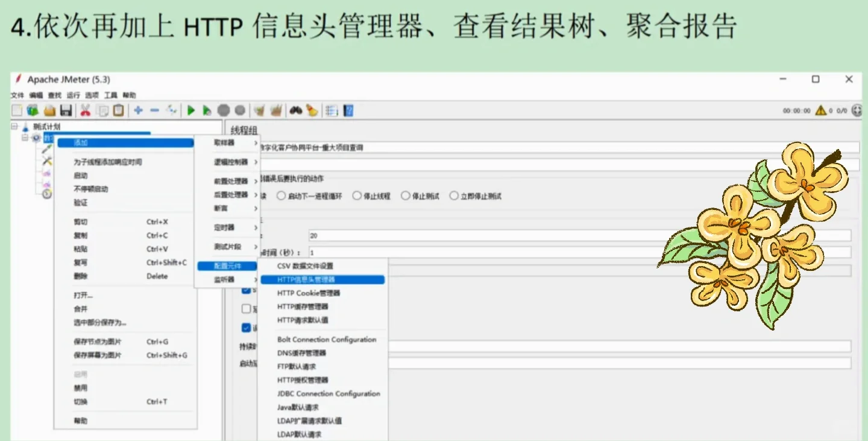Click the Clear All results toolbar icon

(x=276, y=110)
